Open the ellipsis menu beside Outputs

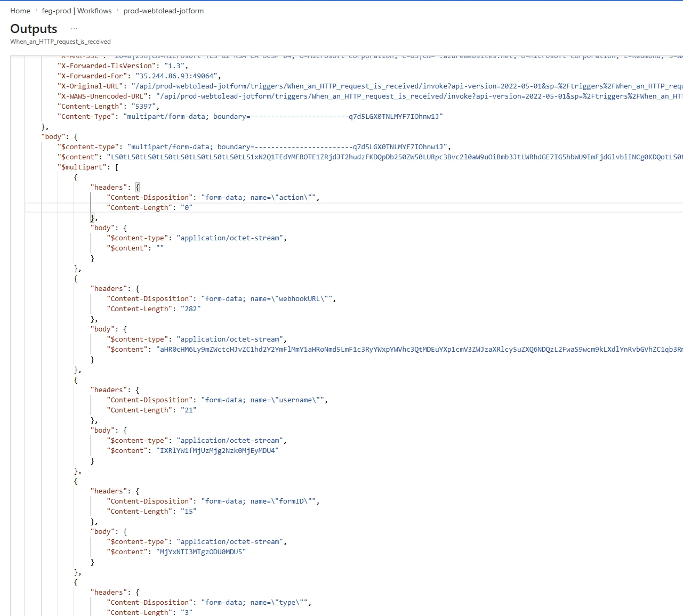[74, 29]
